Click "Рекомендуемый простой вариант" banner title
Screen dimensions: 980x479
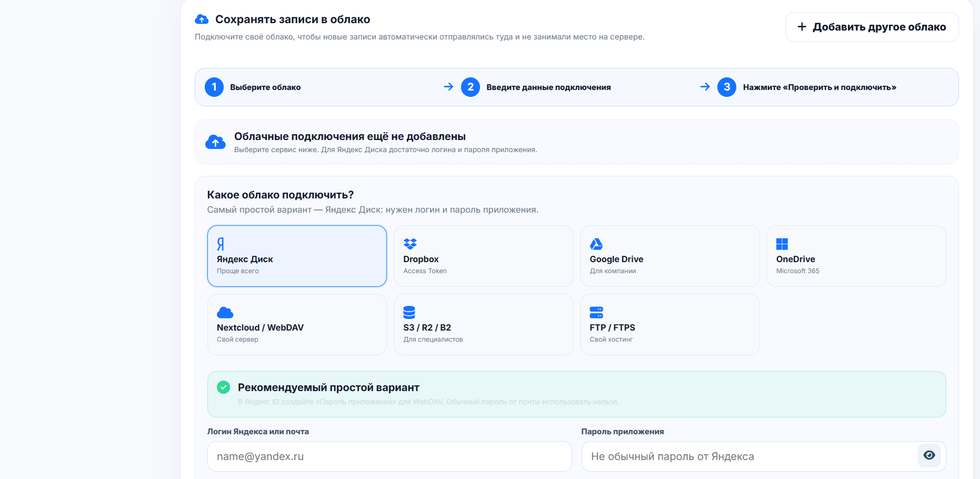coord(328,387)
